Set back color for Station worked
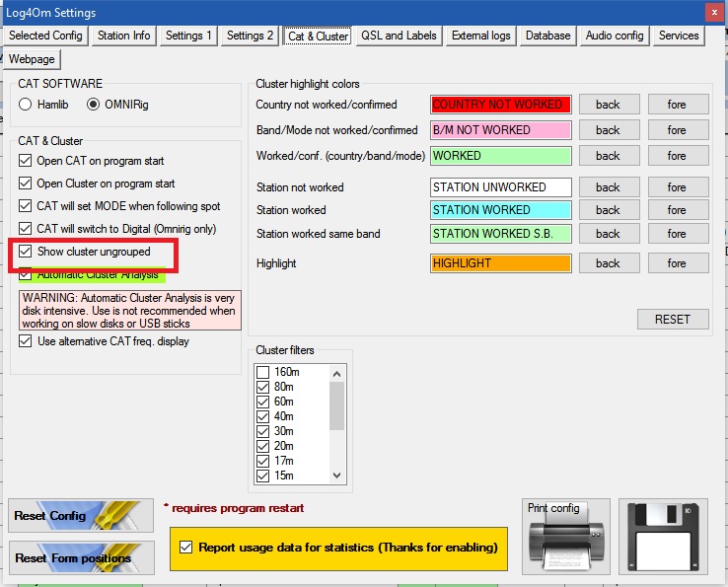The image size is (728, 587). 610,210
